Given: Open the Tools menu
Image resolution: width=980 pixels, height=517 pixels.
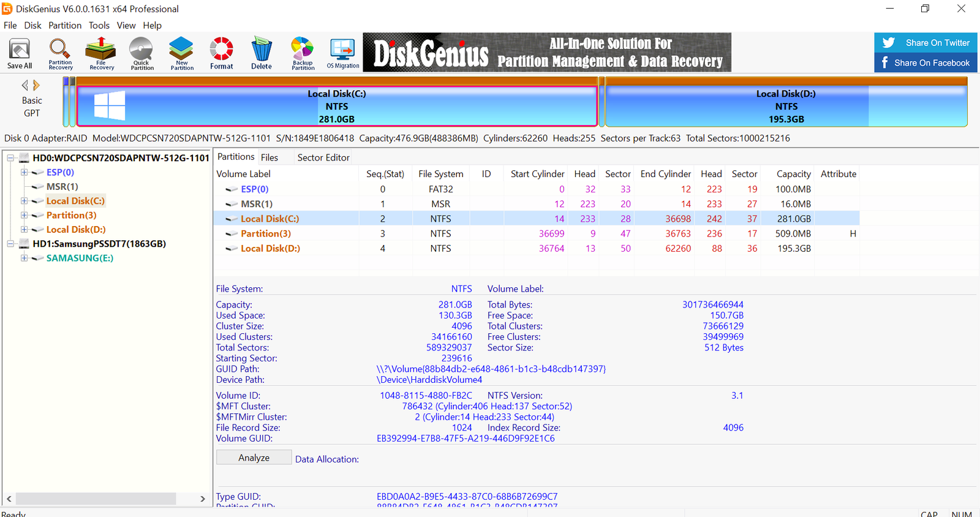Looking at the screenshot, I should [99, 25].
